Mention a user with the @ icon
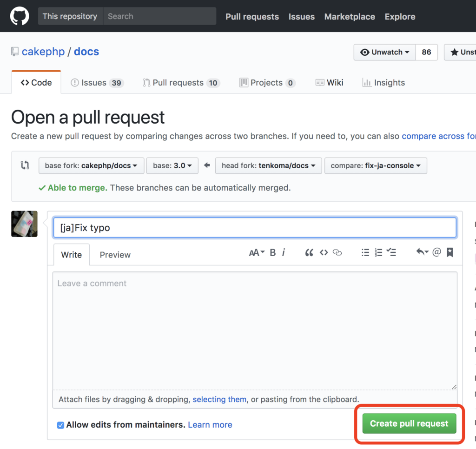476x449 pixels. pyautogui.click(x=436, y=252)
